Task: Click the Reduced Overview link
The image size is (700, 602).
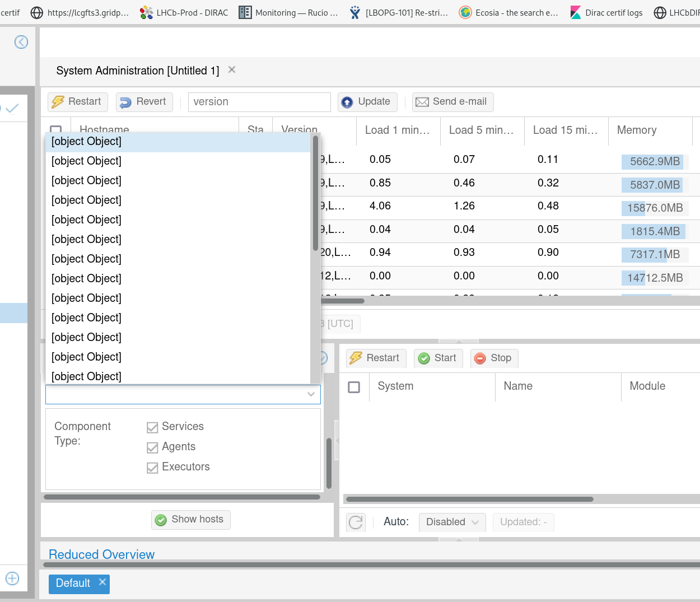Action: tap(101, 554)
